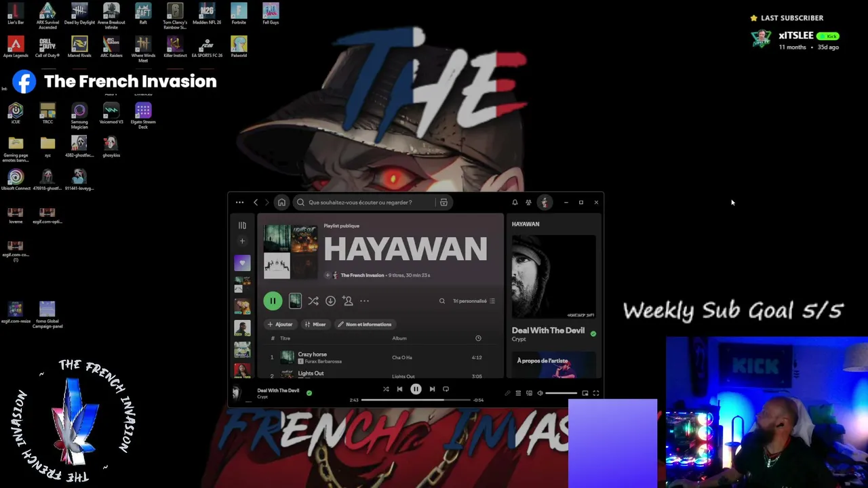Viewport: 868px width, 488px height.
Task: Mute Spotify via speaker icon
Action: [x=540, y=393]
